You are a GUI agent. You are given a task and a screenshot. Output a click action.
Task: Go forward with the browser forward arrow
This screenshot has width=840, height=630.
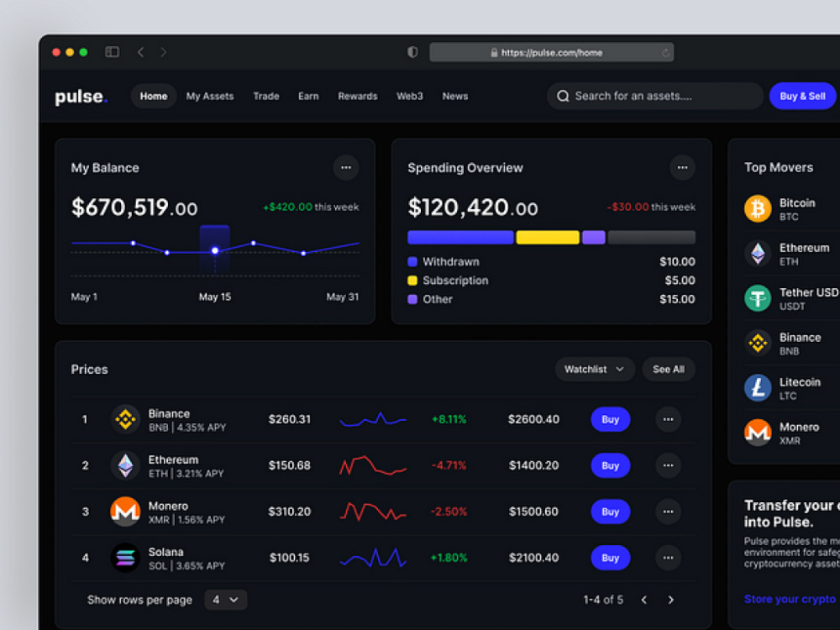tap(164, 52)
